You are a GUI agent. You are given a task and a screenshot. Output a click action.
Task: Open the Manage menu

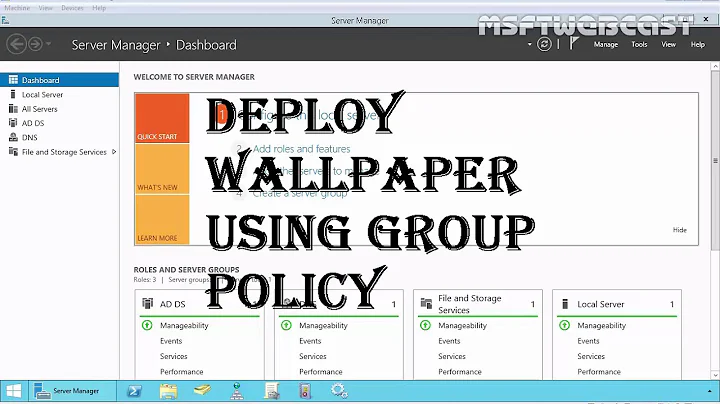point(606,45)
